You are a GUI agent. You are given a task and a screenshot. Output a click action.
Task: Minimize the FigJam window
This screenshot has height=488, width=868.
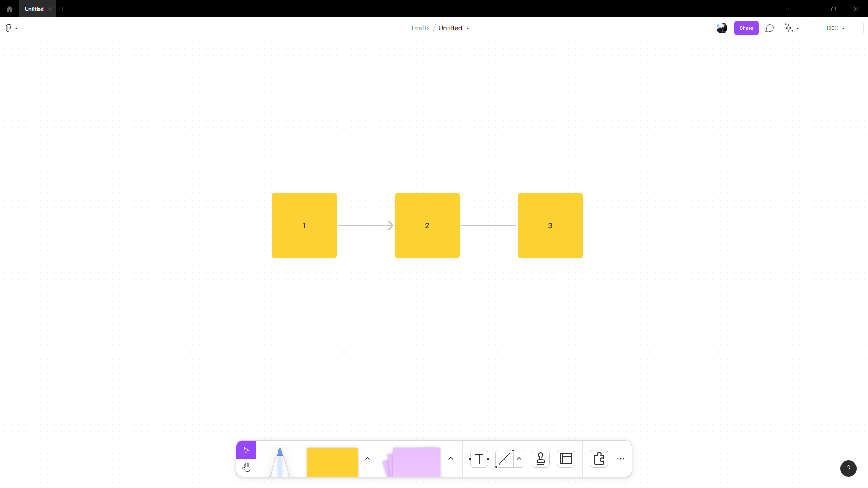pos(811,9)
